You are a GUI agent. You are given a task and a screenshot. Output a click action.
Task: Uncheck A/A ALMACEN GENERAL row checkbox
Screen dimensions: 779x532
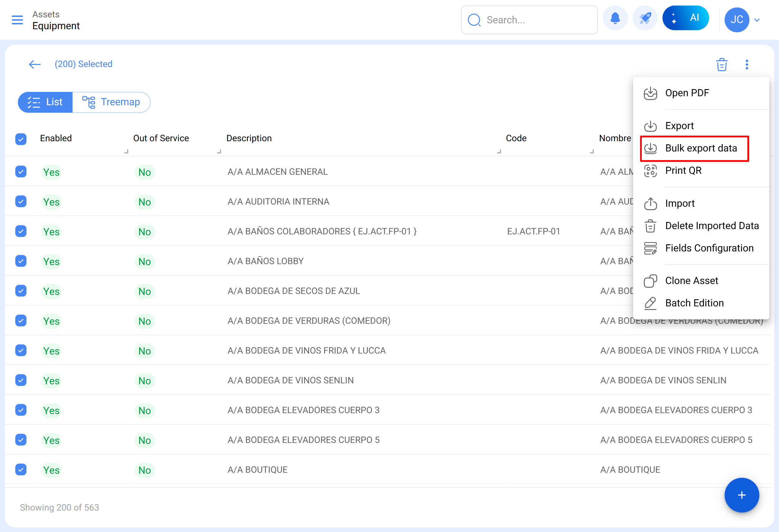21,172
